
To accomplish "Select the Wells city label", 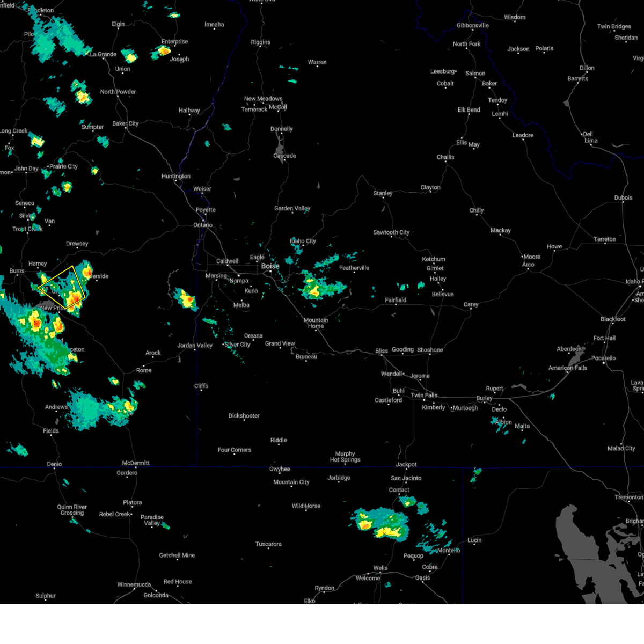I will [x=380, y=568].
